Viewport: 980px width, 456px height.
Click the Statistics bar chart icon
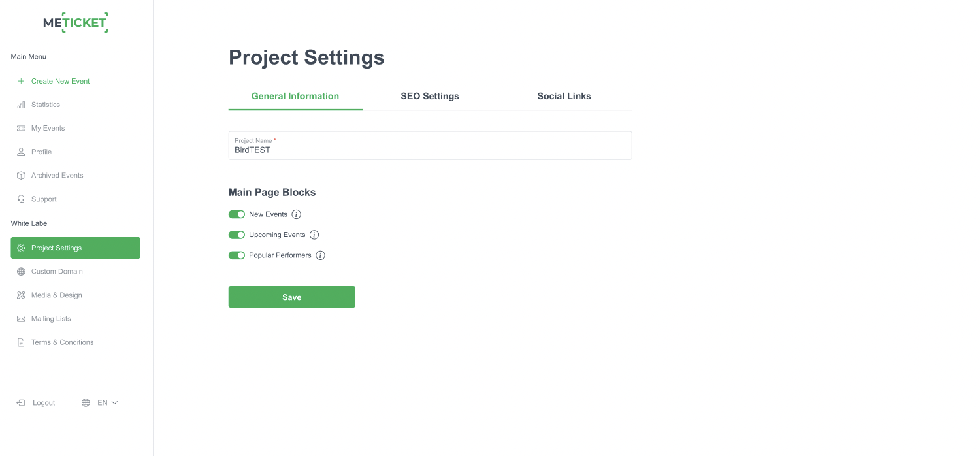[x=21, y=105]
